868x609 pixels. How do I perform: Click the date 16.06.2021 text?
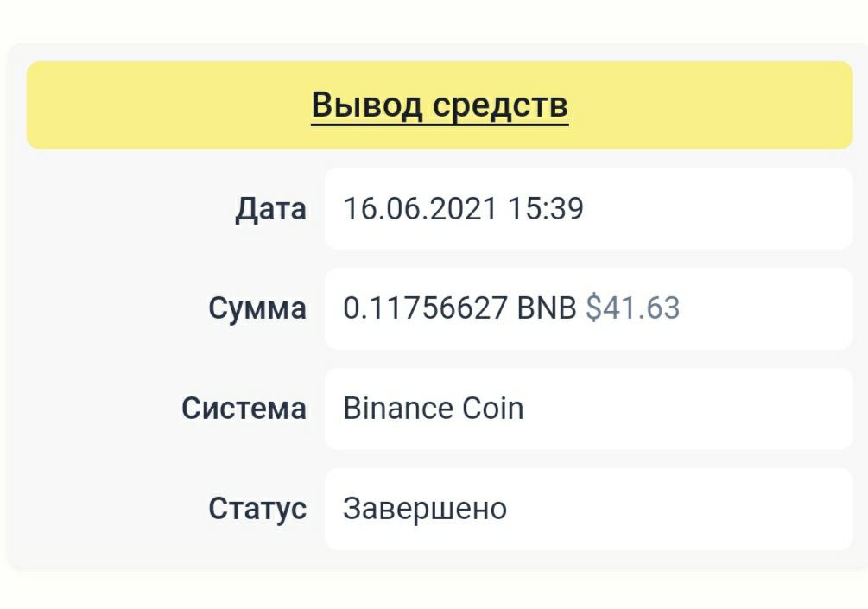[420, 209]
